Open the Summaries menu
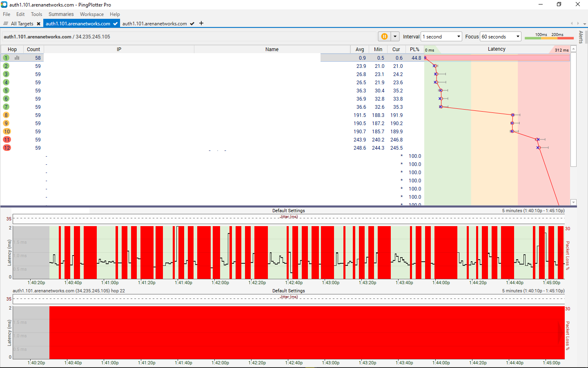The width and height of the screenshot is (588, 368). point(61,14)
